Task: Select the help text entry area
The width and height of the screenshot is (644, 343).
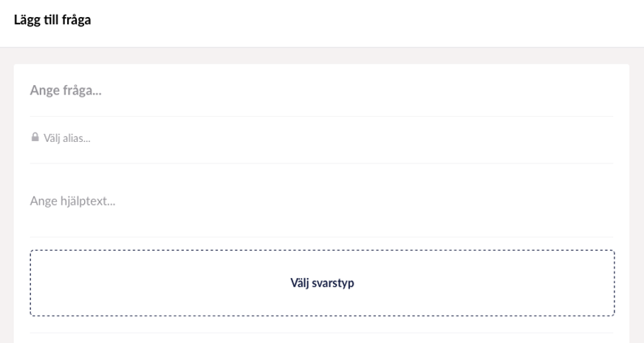Action: 321,201
